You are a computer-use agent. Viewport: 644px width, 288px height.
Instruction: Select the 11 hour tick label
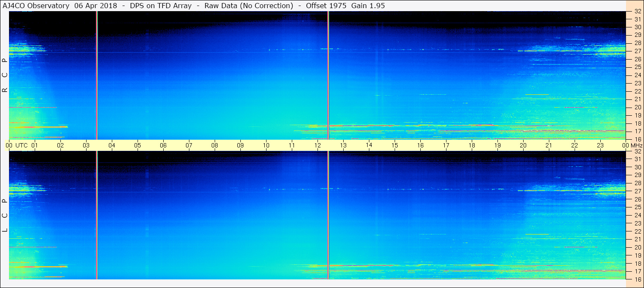pos(292,145)
